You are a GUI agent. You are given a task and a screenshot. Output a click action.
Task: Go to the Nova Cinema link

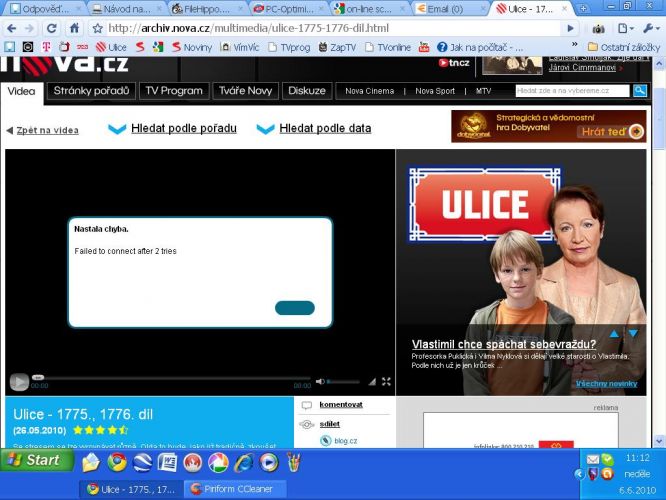370,91
